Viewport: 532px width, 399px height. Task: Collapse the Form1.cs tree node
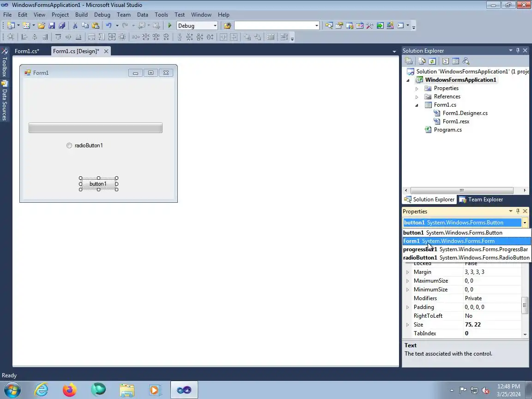coord(417,105)
